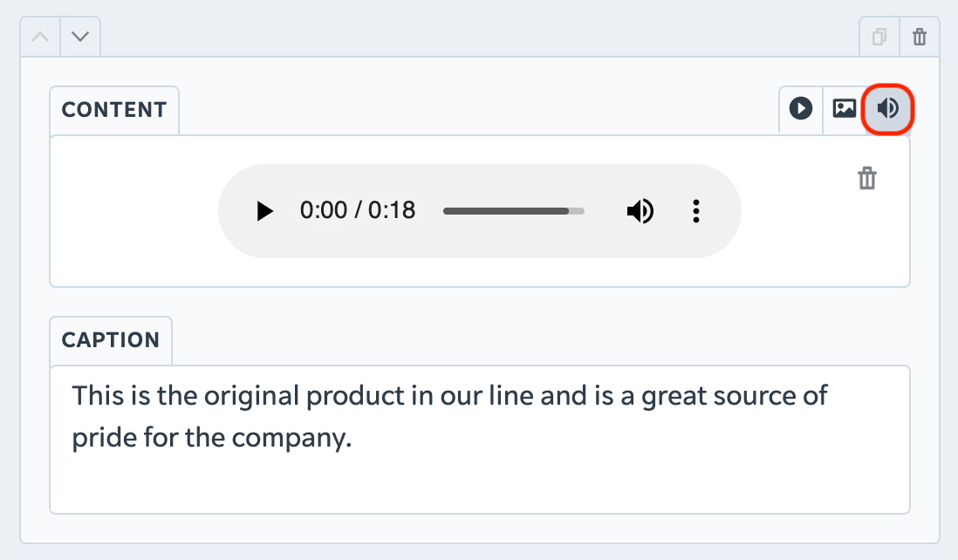Delete the entire block with the top trash icon
The width and height of the screenshot is (958, 560).
pyautogui.click(x=920, y=37)
